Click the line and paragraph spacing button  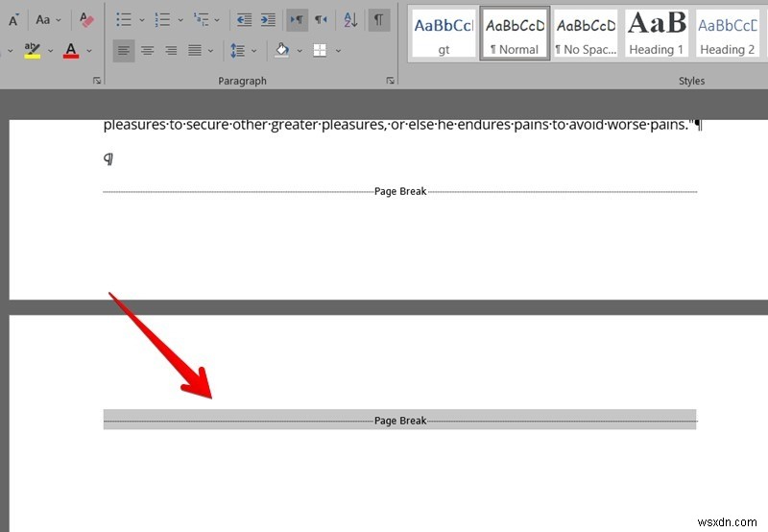(237, 51)
